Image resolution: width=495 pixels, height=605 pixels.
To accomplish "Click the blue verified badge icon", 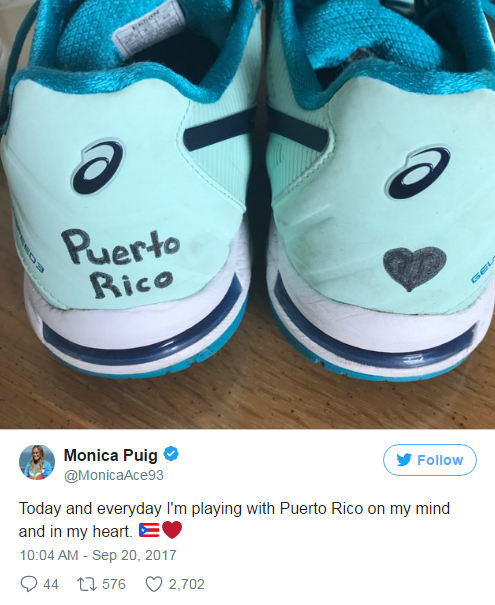I will tap(171, 454).
